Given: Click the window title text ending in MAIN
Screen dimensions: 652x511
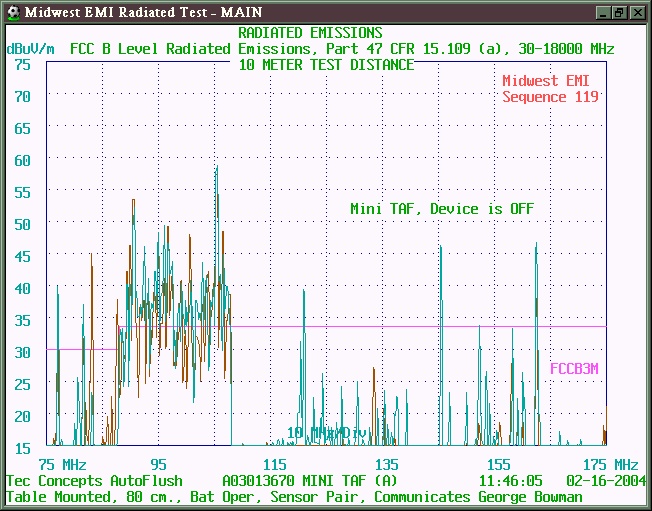Looking at the screenshot, I should (136, 12).
